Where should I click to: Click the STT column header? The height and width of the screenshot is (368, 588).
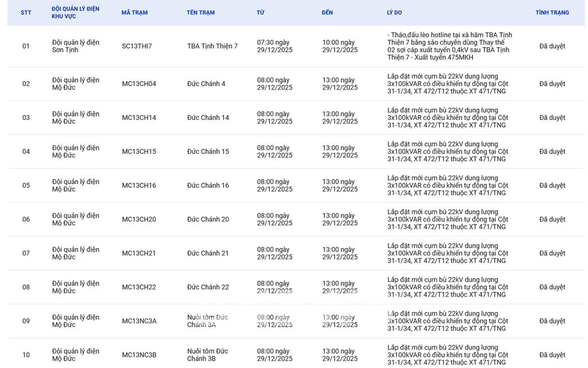click(x=26, y=13)
